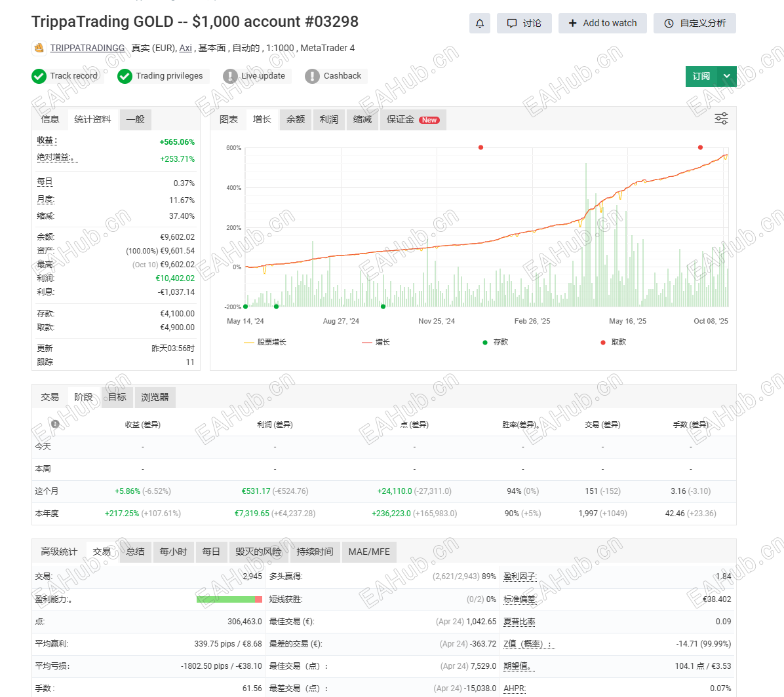Image resolution: width=784 pixels, height=697 pixels.
Task: Toggle 存款 deposits legend marker
Action: (496, 342)
